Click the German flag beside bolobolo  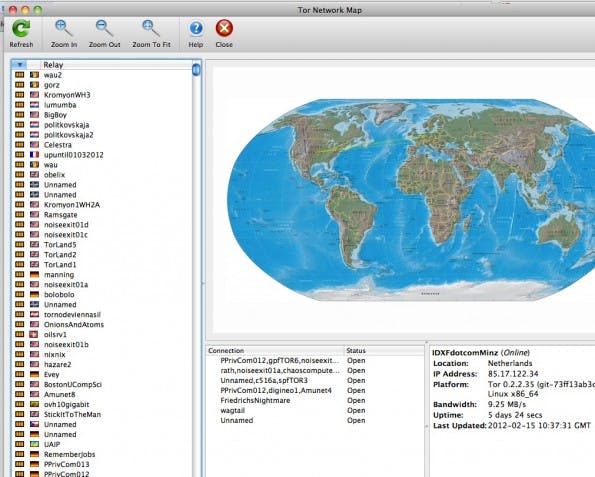pyautogui.click(x=35, y=294)
